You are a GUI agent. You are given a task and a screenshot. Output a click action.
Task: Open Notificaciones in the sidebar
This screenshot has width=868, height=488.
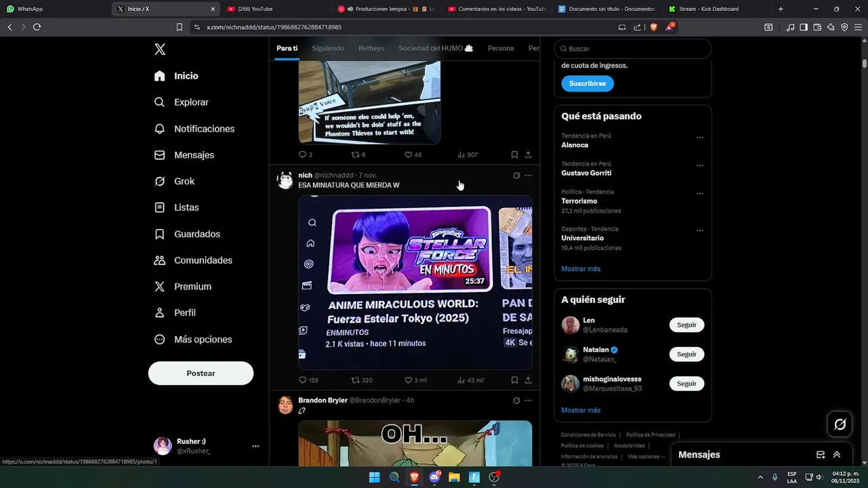pos(194,129)
